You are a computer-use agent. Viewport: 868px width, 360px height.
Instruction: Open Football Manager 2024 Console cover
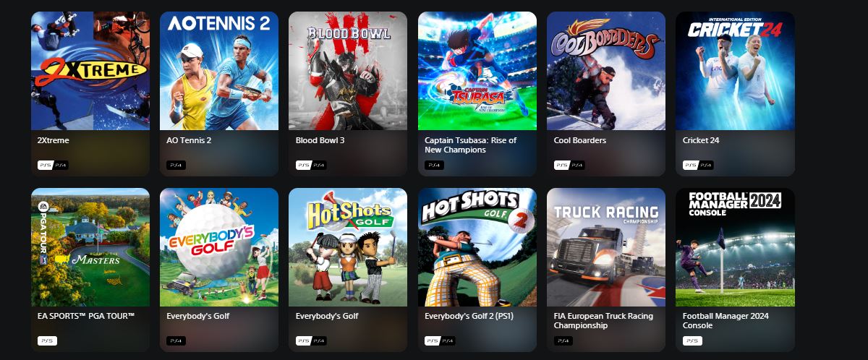click(735, 247)
